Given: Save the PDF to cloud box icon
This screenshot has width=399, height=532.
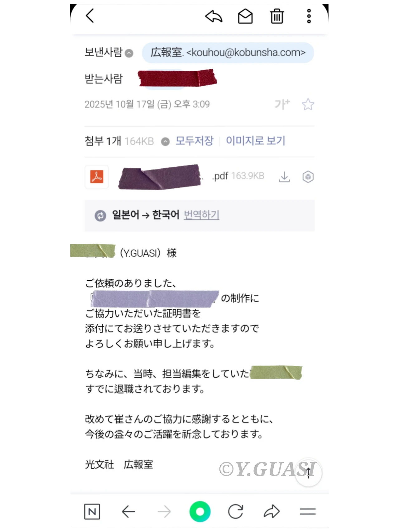Looking at the screenshot, I should (308, 177).
